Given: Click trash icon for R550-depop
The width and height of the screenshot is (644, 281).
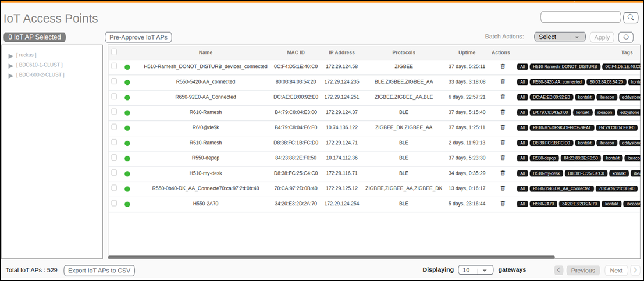Looking at the screenshot, I should (503, 158).
